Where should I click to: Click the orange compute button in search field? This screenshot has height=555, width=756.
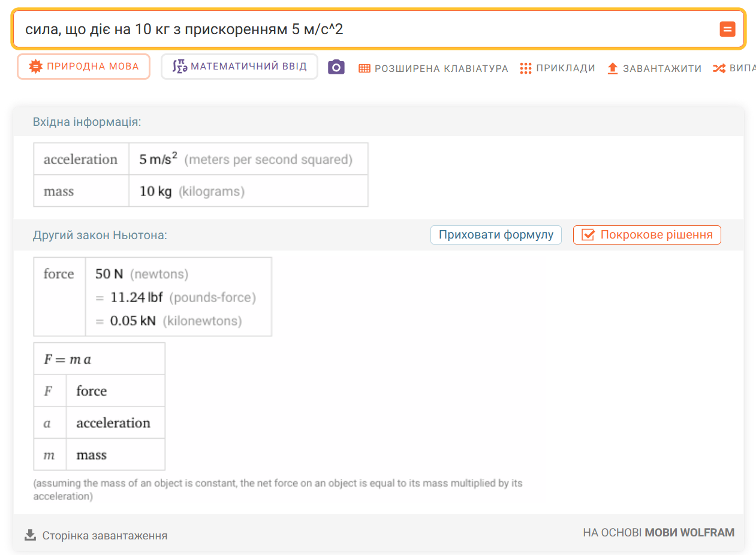[727, 29]
